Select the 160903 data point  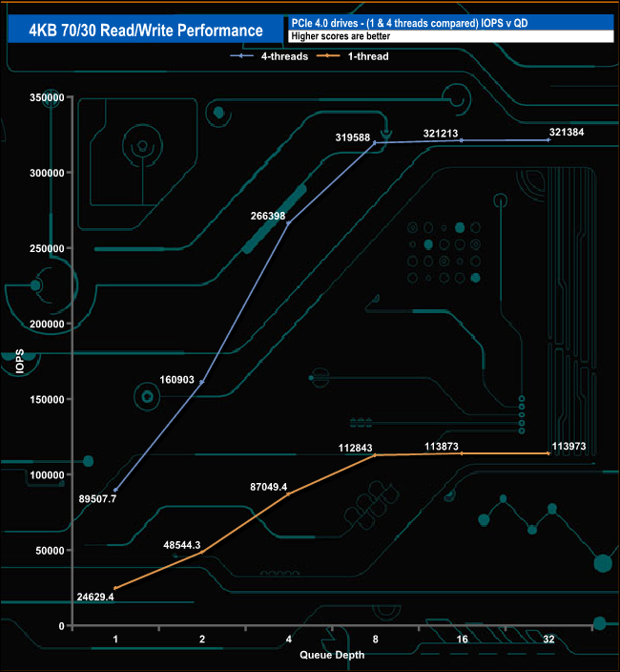pyautogui.click(x=201, y=382)
